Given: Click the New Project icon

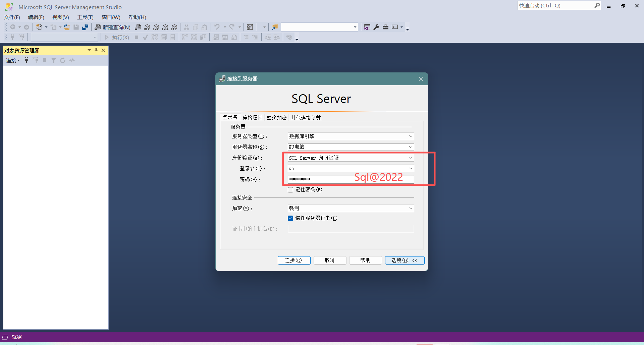Looking at the screenshot, I should coord(39,27).
